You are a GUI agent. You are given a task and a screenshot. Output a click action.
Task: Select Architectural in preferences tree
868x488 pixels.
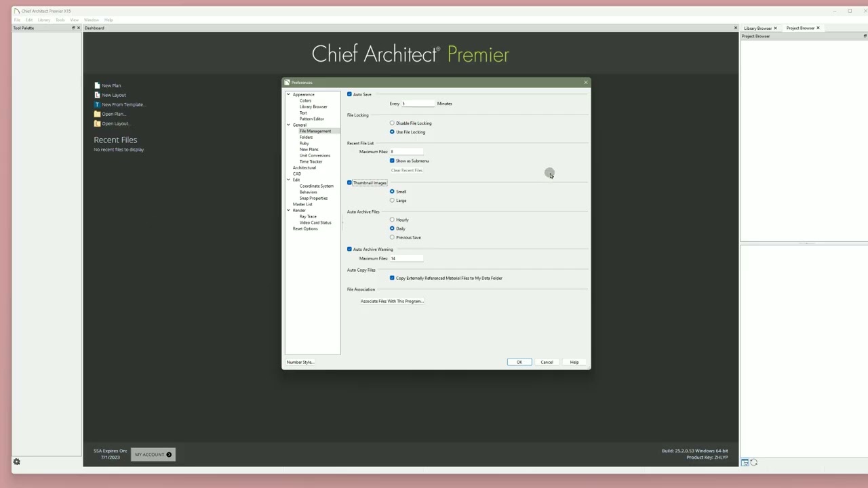tap(304, 167)
